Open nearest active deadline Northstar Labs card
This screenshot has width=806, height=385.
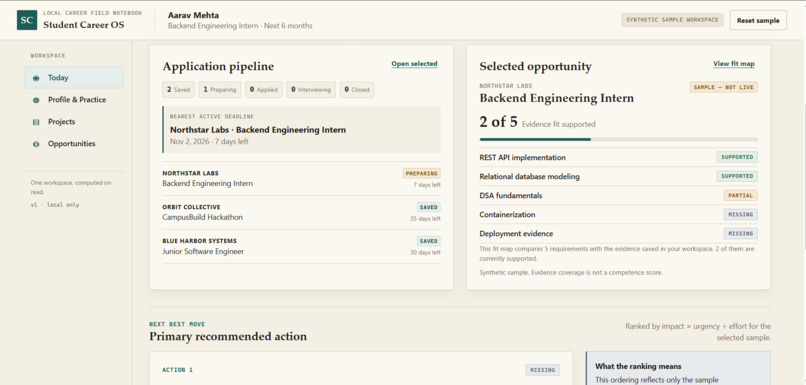(x=301, y=130)
